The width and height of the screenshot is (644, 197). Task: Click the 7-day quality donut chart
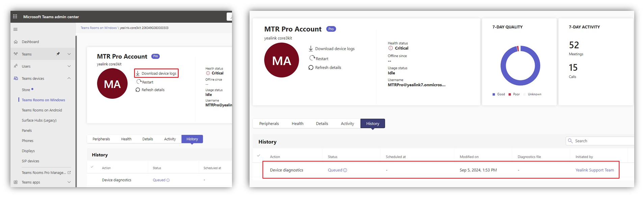[520, 66]
